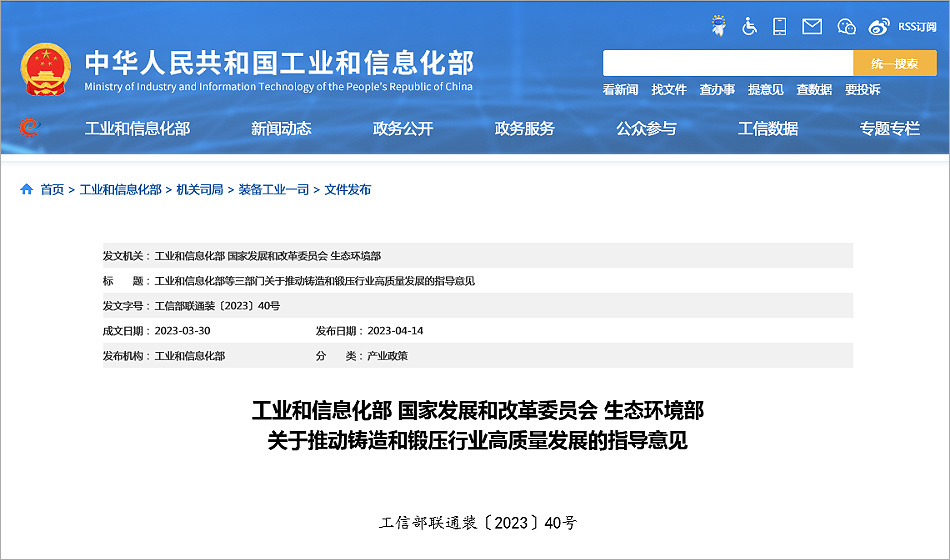Click the envelope mail icon
The height and width of the screenshot is (560, 950).
(x=812, y=26)
